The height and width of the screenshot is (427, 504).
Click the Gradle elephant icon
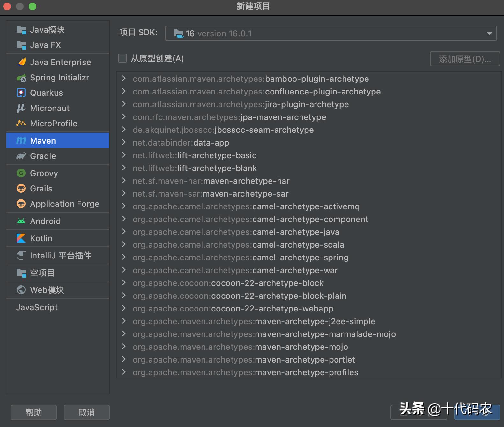[21, 156]
